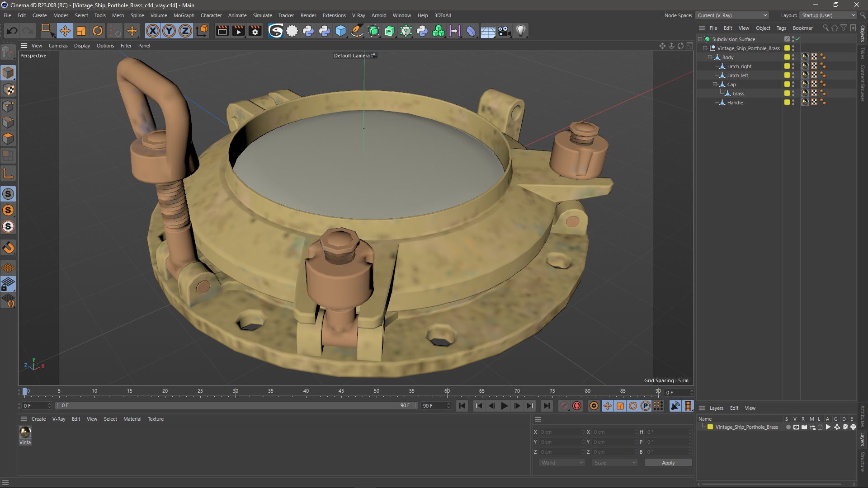Open Edit Render Settings gear clapperboard

coord(255,31)
